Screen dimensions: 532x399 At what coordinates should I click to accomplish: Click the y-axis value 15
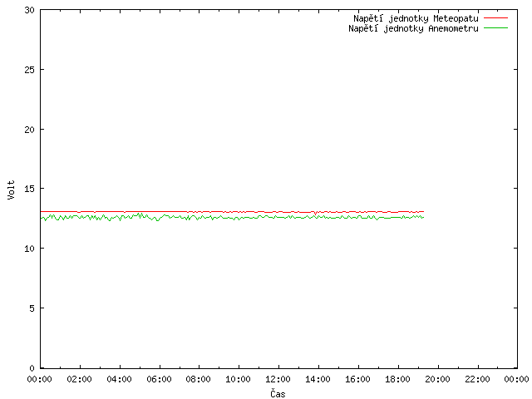[x=30, y=189]
